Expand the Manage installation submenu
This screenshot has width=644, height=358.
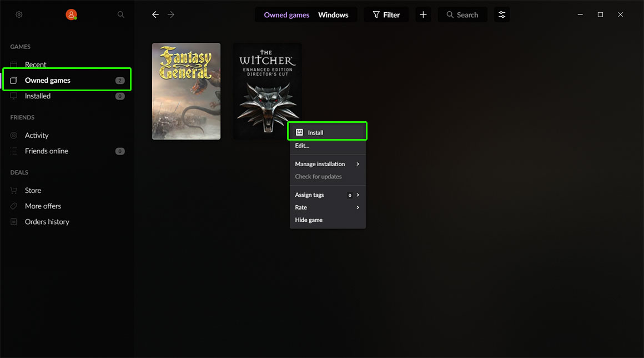coord(320,163)
